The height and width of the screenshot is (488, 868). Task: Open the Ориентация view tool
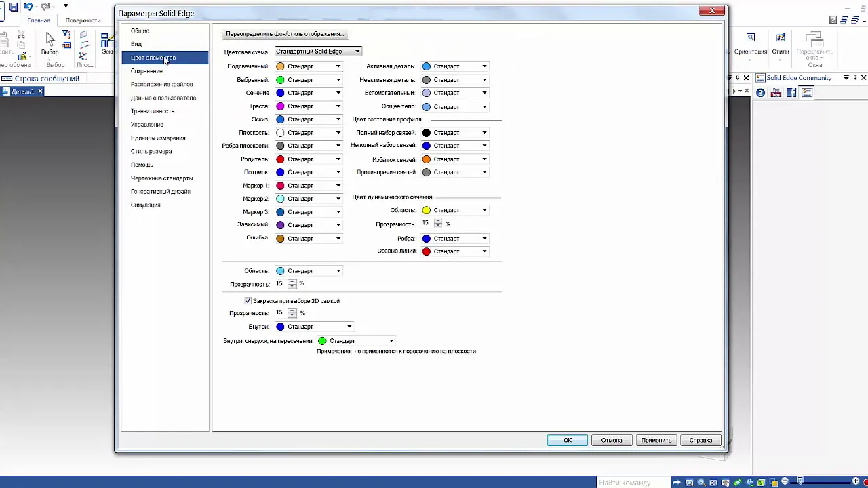[x=751, y=44]
